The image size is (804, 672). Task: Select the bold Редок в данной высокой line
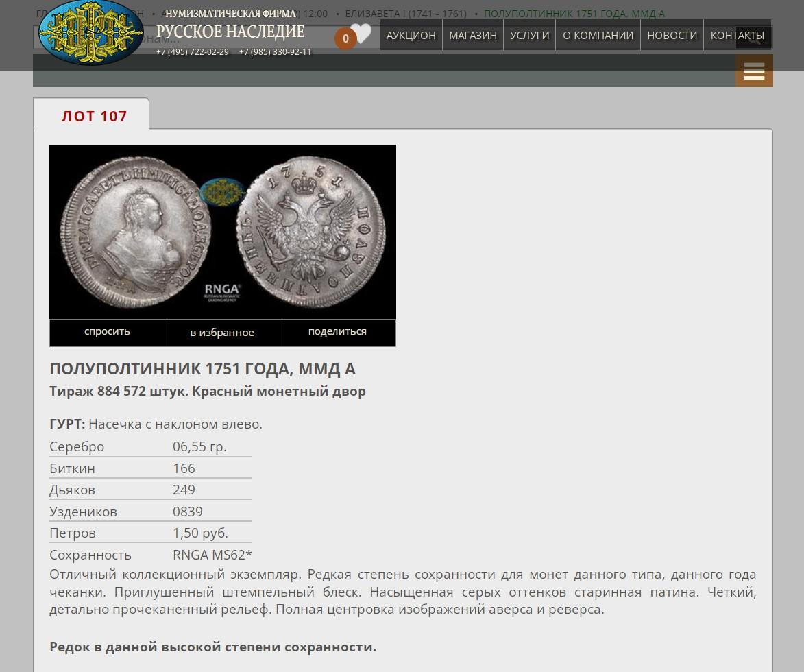[x=212, y=647]
